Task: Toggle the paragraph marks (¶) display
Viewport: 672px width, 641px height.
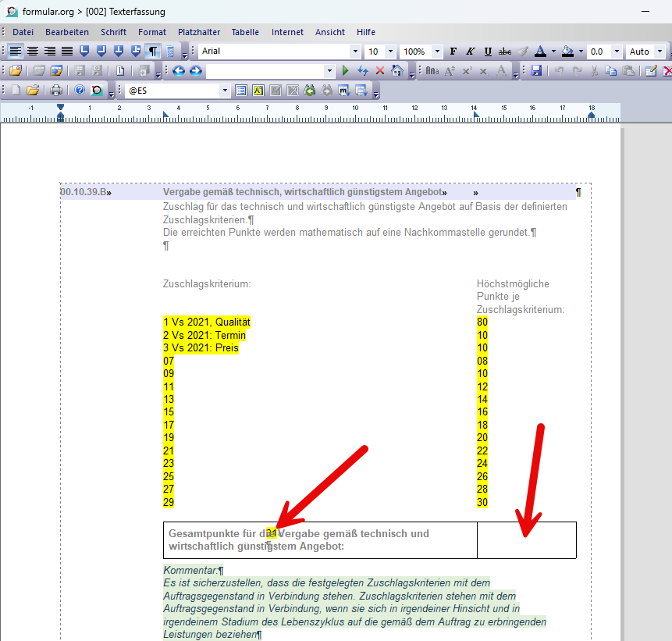Action: (x=153, y=52)
